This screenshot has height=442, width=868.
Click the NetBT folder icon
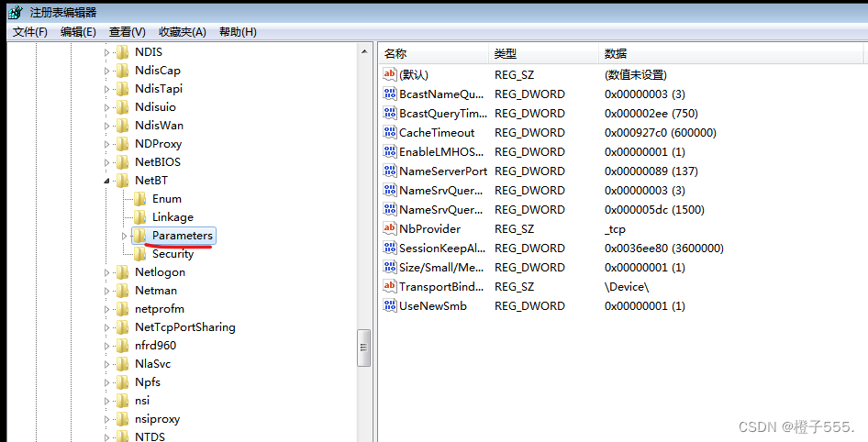point(122,181)
